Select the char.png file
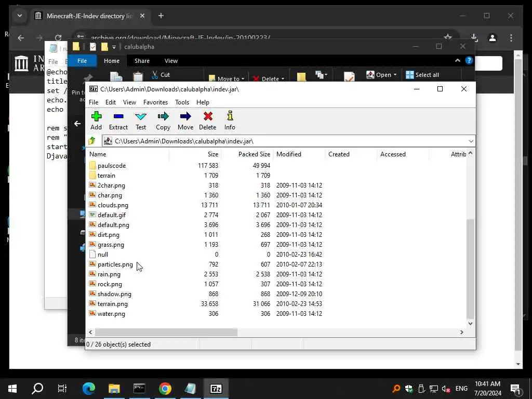 (110, 195)
